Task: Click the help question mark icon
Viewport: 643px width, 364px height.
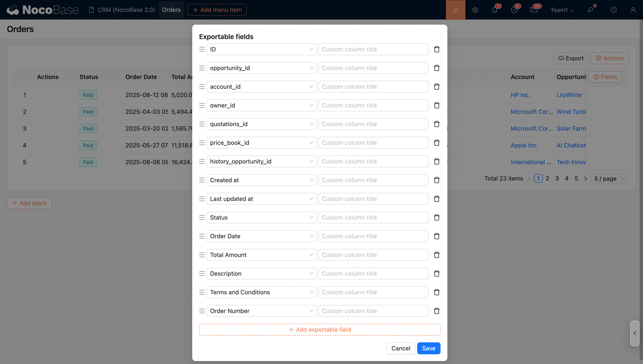Action: tap(613, 10)
